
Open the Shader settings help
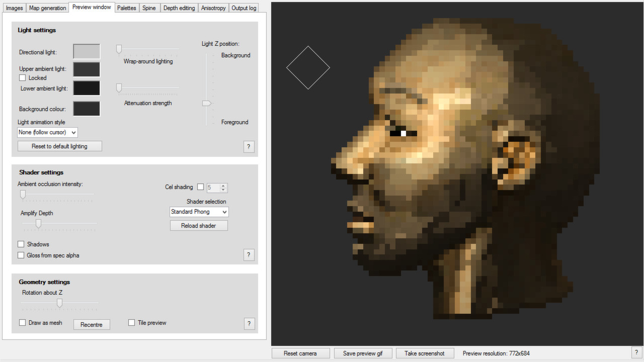(x=249, y=255)
